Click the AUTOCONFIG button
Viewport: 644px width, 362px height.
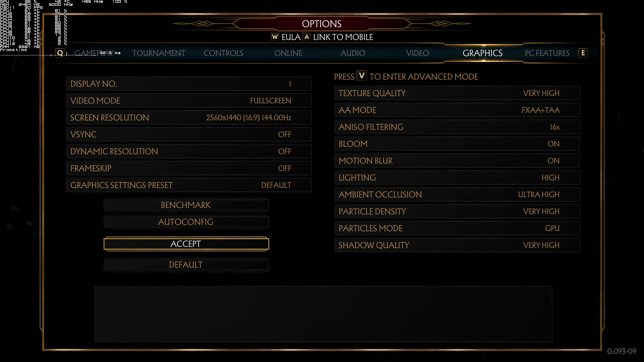click(185, 221)
